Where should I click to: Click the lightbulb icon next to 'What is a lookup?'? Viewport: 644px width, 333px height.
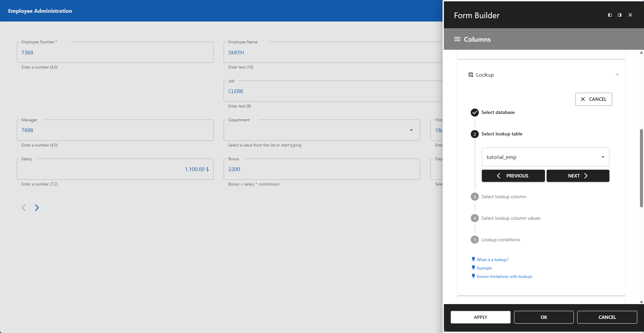473,259
